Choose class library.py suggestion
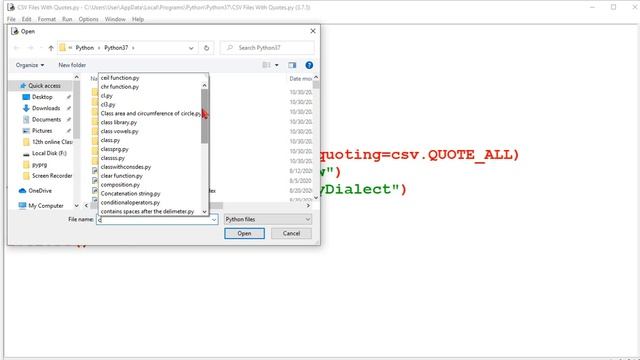 pyautogui.click(x=118, y=122)
